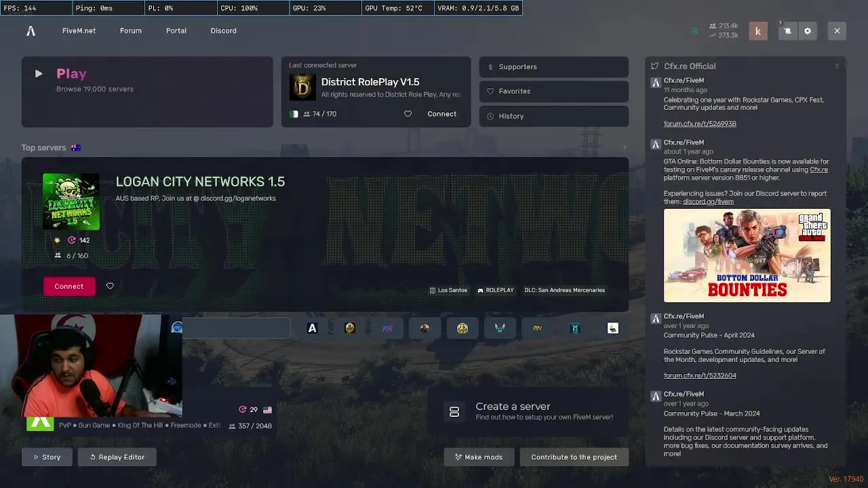
Task: Click the Cfx.re logo in the top-left corner
Action: click(31, 31)
